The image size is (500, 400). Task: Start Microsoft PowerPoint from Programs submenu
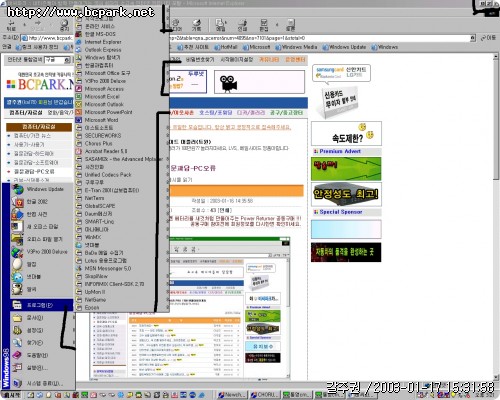pos(108,112)
